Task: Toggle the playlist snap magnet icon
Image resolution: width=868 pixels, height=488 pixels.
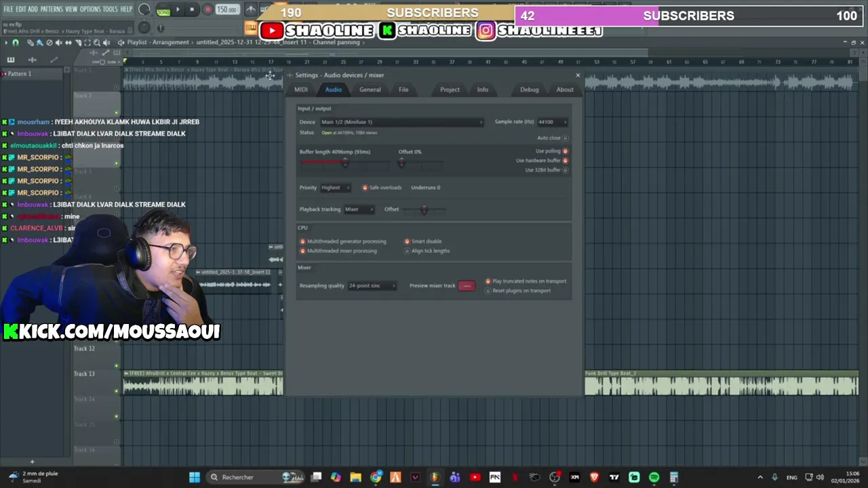Action: click(16, 43)
